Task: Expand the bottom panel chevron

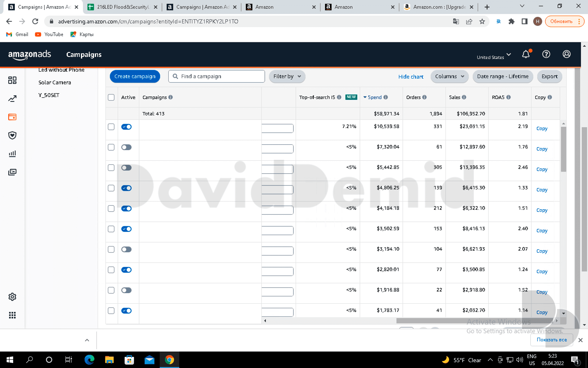Action: pos(87,340)
